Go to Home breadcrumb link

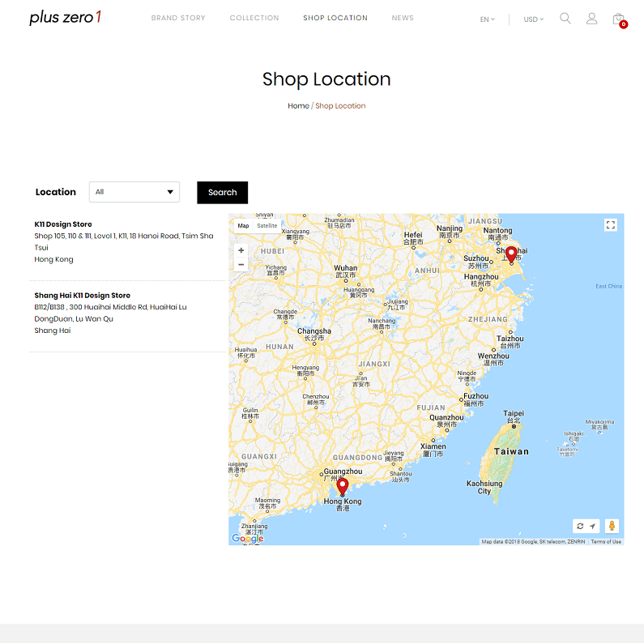(298, 106)
